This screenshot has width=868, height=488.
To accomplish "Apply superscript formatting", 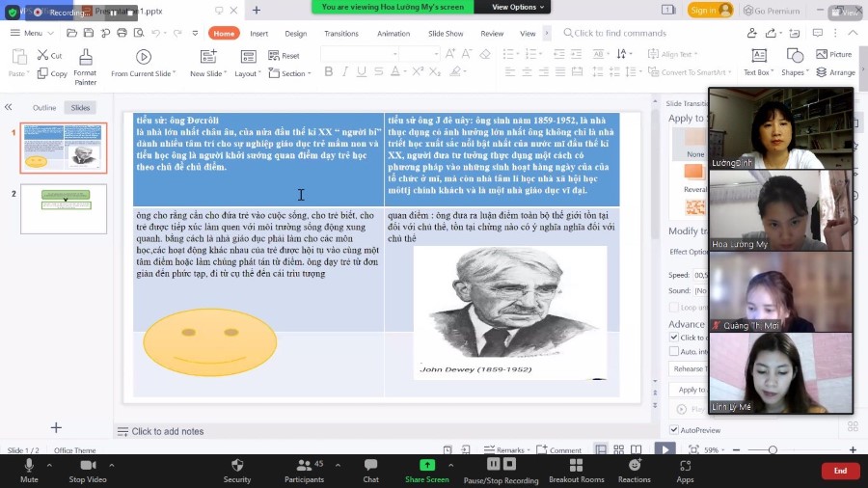I will click(418, 71).
